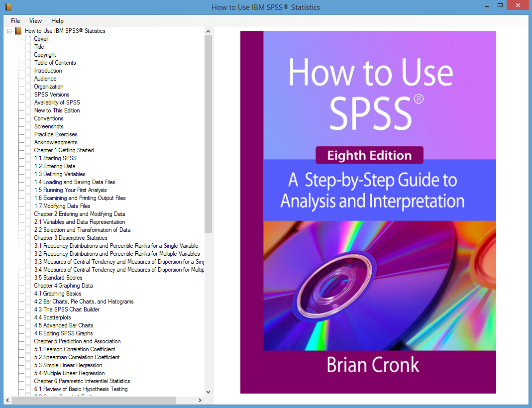
Task: Click the tree's scroll down arrow
Action: [209, 392]
